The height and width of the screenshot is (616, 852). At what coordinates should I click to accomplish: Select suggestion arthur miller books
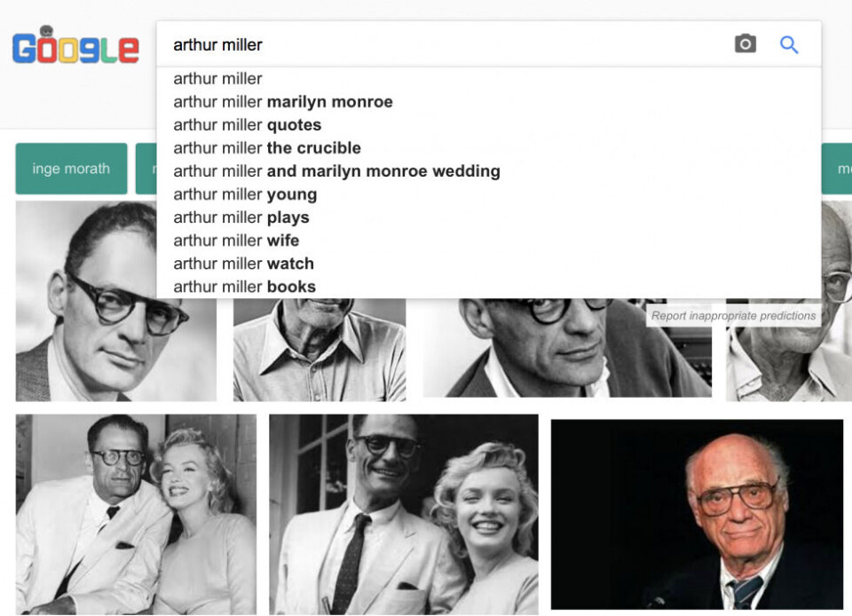pyautogui.click(x=489, y=287)
